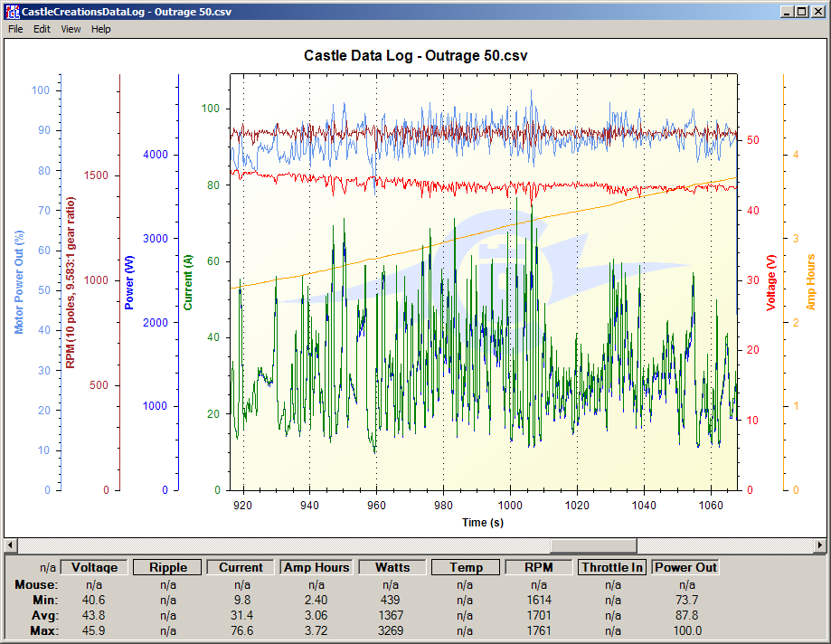The width and height of the screenshot is (831, 644).
Task: Click the orange 'Amp Hours' axis label
Action: pyautogui.click(x=810, y=282)
